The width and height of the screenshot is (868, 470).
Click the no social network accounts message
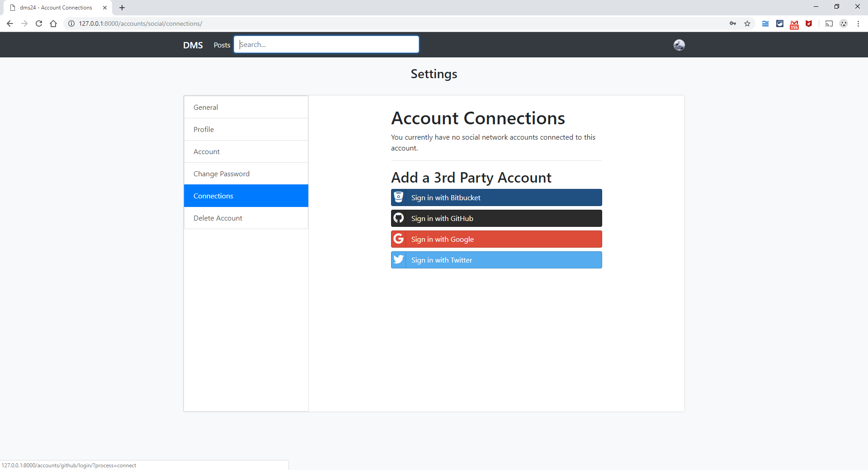coord(493,142)
